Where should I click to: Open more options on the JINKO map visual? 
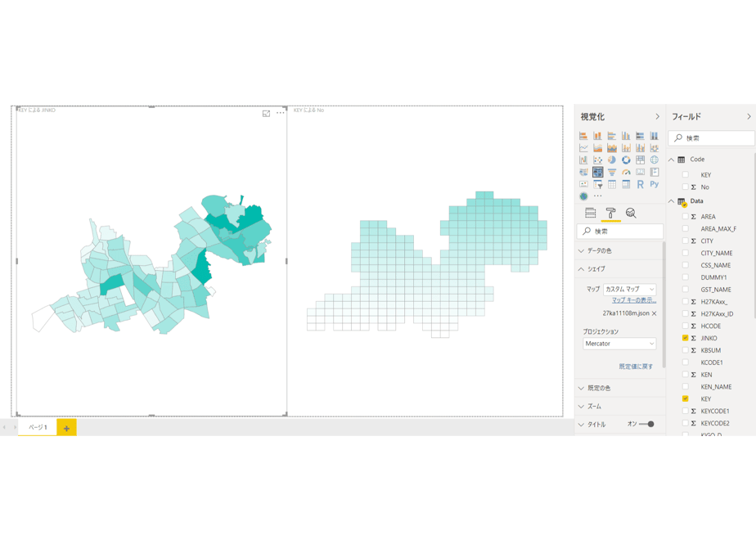coord(280,113)
